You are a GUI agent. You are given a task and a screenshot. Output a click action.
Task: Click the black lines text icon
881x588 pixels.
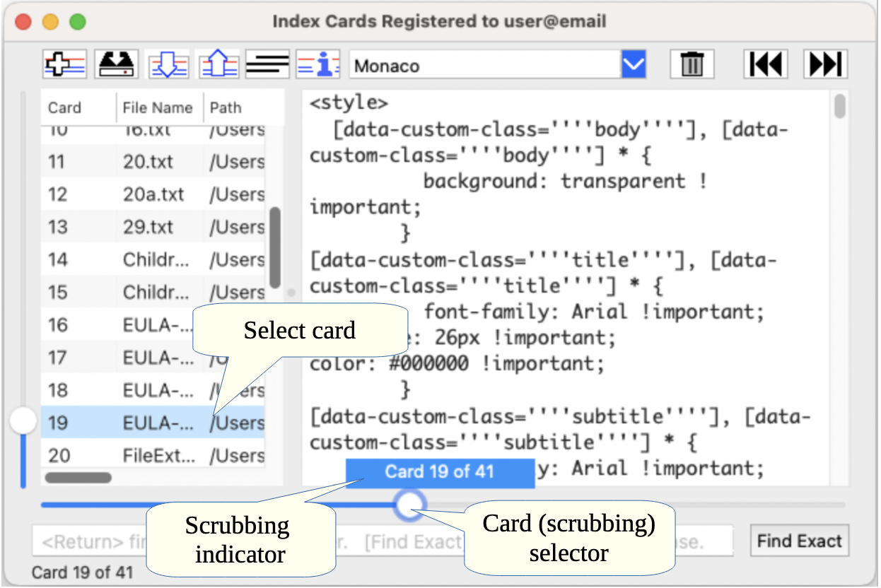coord(267,65)
